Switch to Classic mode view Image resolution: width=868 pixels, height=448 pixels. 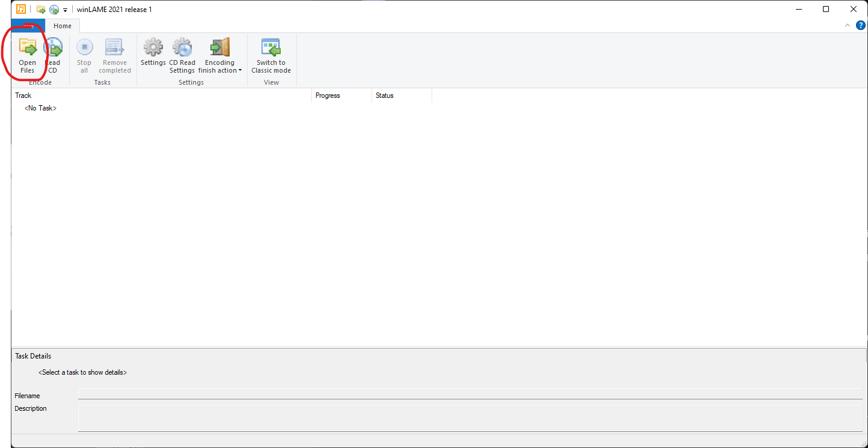[x=271, y=55]
